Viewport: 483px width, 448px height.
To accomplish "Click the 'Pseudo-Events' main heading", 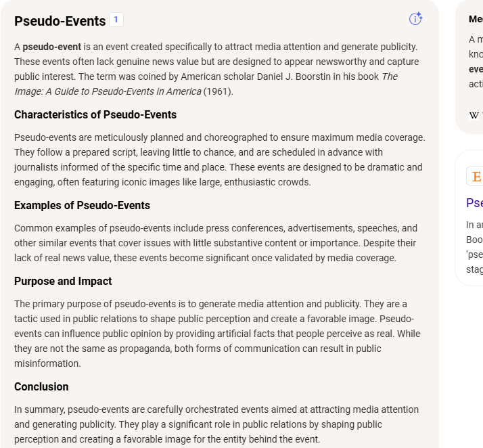I will [60, 21].
